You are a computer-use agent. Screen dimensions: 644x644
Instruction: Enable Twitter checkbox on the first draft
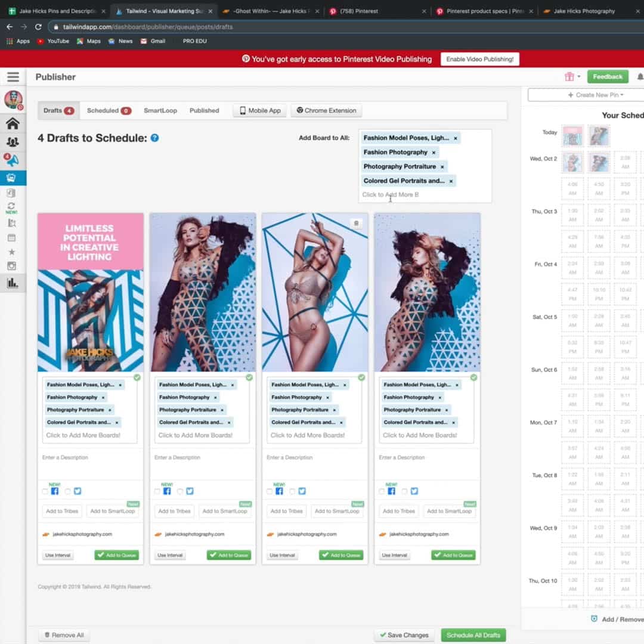(x=68, y=491)
